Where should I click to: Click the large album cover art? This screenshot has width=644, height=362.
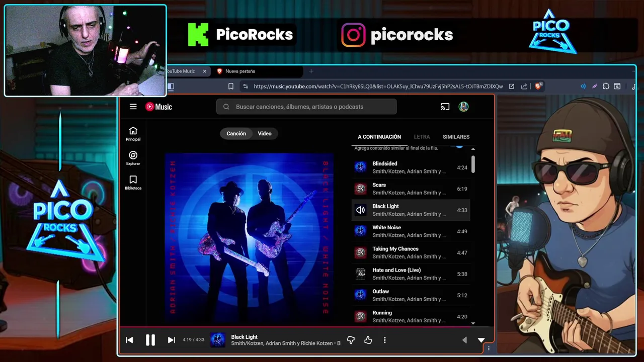point(249,238)
